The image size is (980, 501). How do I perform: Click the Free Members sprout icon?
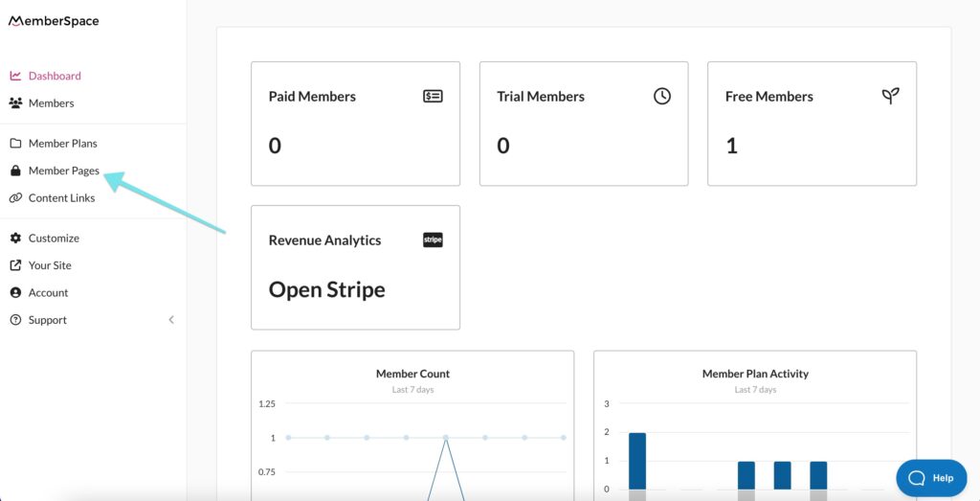pyautogui.click(x=890, y=96)
